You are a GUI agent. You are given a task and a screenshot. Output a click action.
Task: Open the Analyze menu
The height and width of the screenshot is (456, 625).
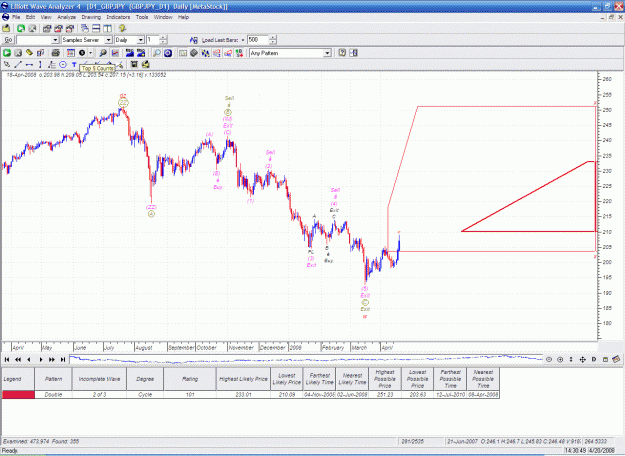(x=66, y=17)
